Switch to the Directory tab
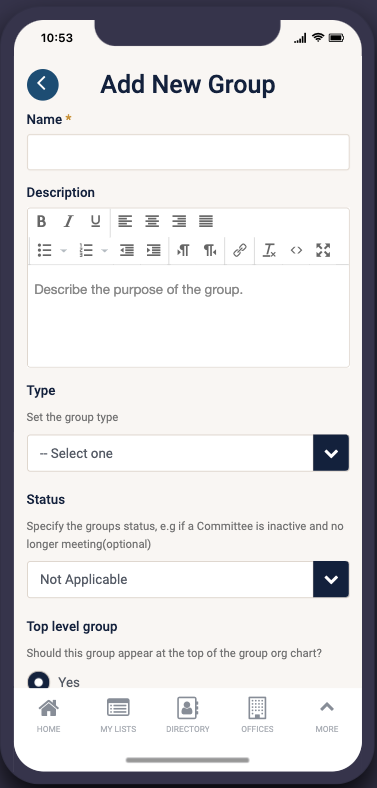377x788 pixels. pyautogui.click(x=188, y=715)
